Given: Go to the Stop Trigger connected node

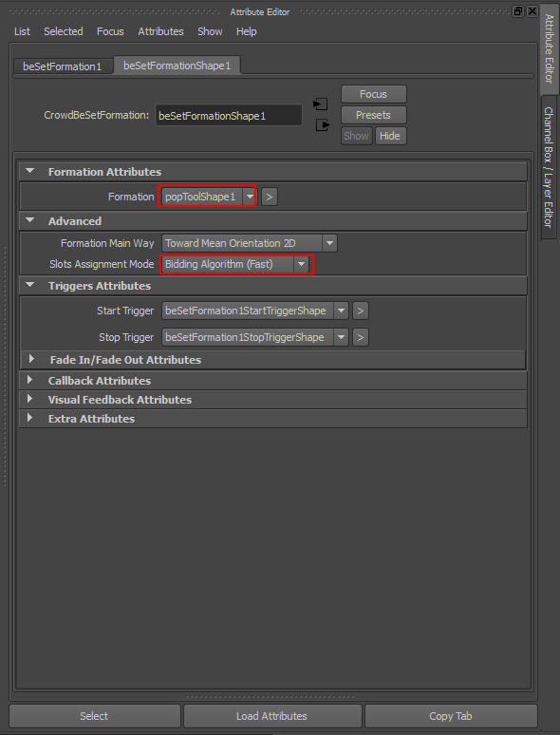Looking at the screenshot, I should click(x=361, y=337).
